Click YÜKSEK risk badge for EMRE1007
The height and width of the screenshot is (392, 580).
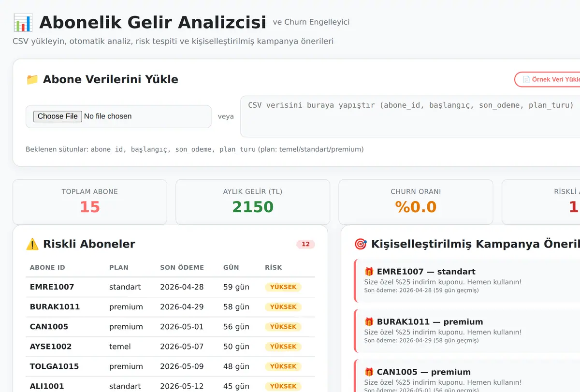pos(283,287)
